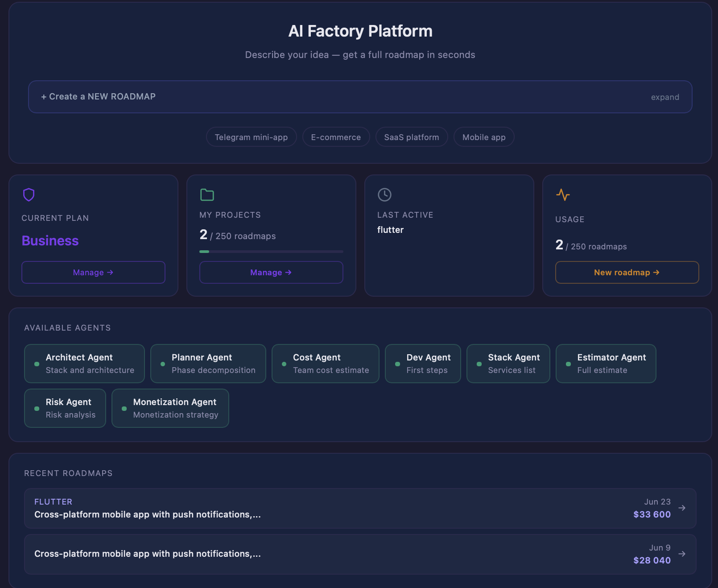Click the Usage '2 / 250 roadmaps' count
Screen dimensions: 718x588
tap(591, 245)
